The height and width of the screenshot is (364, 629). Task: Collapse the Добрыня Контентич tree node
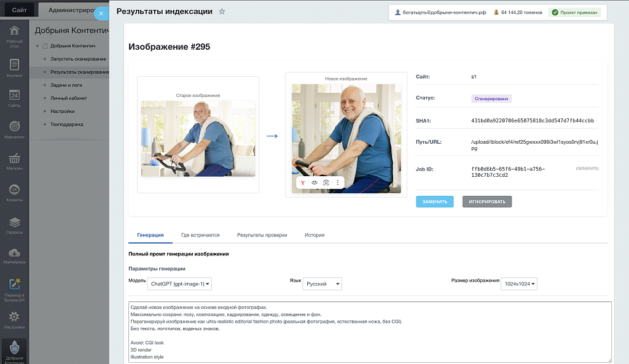point(37,46)
